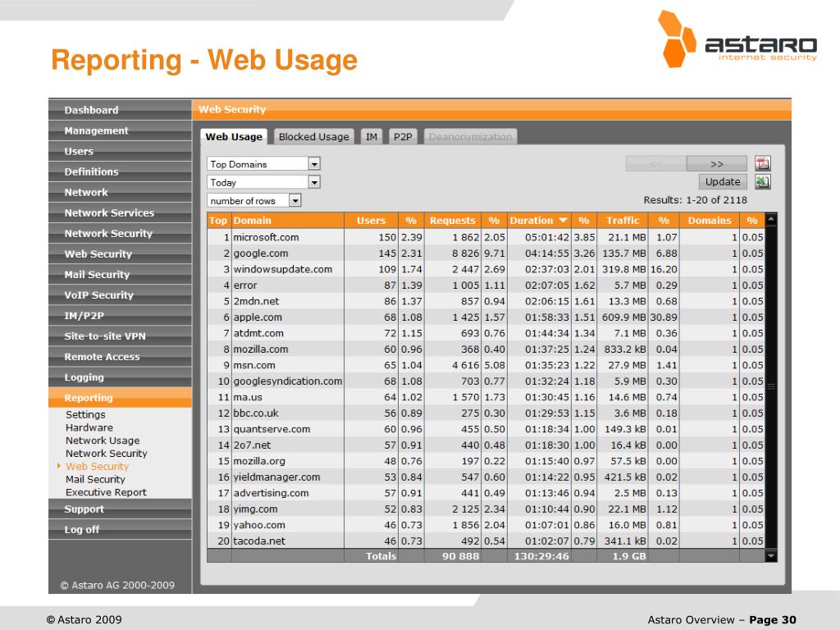Screen dimensions: 840x630
Task: Select google.com domain row
Action: pyautogui.click(x=486, y=253)
